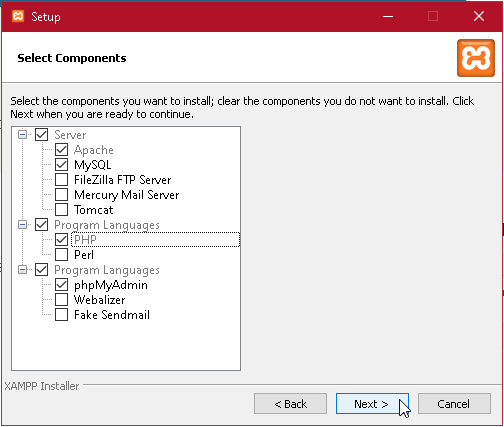The image size is (504, 427).
Task: Close the Setup window
Action: 479,16
